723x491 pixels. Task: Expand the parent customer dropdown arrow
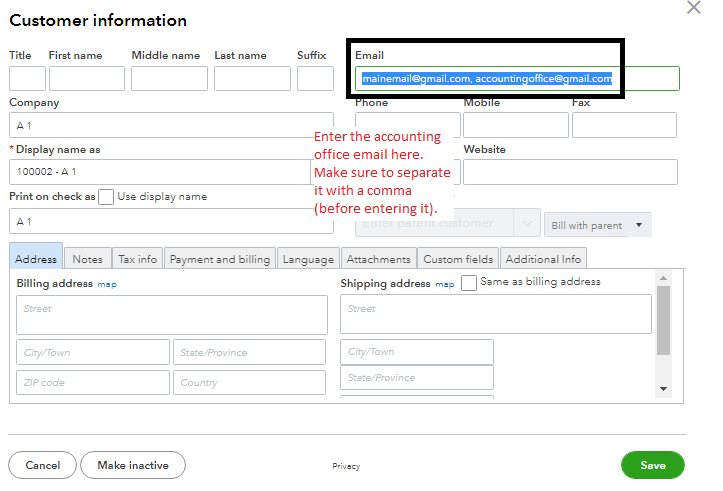pos(527,223)
